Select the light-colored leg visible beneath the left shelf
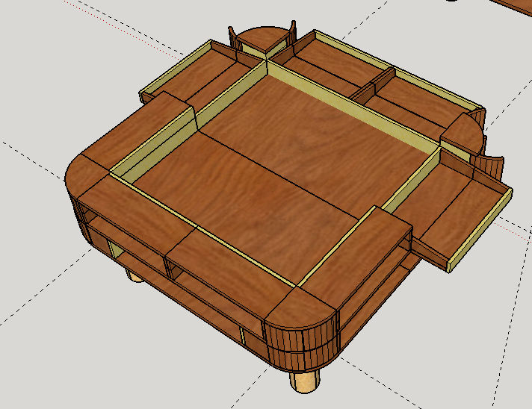 [x=135, y=276]
